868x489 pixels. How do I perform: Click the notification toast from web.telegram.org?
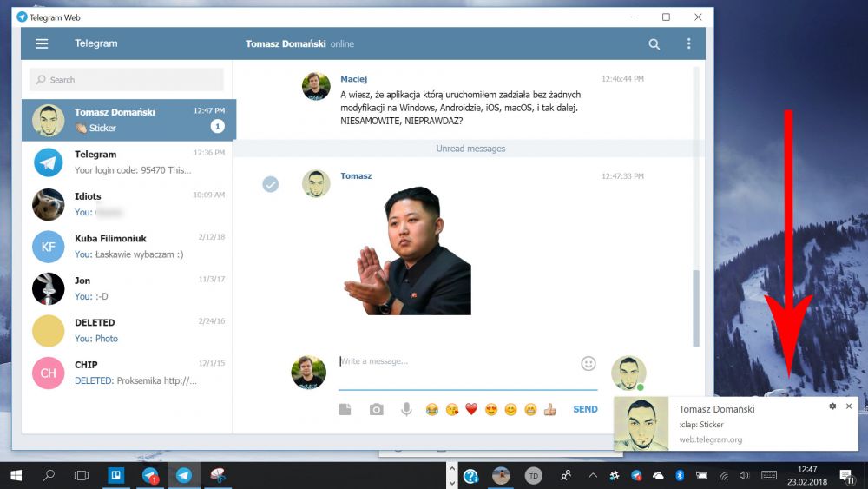[x=736, y=424]
